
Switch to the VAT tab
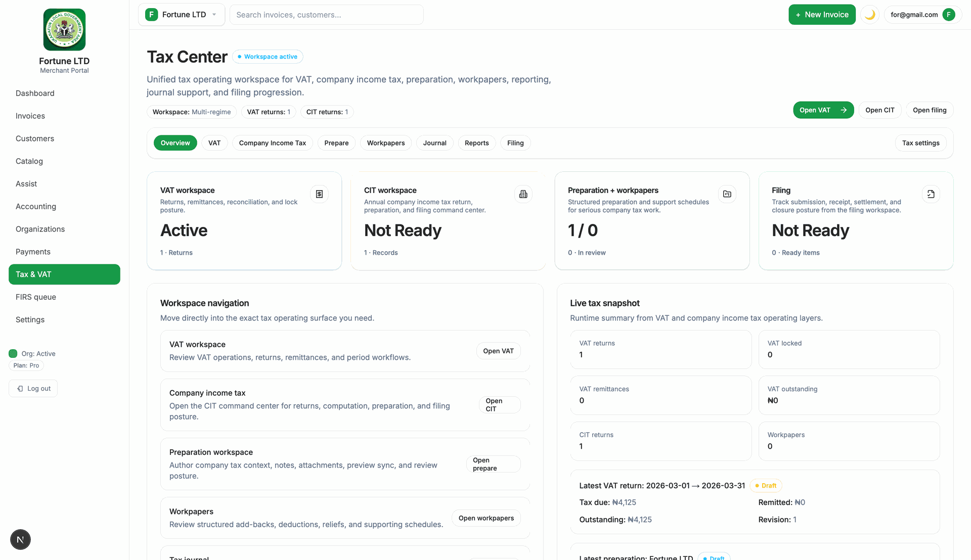click(214, 143)
